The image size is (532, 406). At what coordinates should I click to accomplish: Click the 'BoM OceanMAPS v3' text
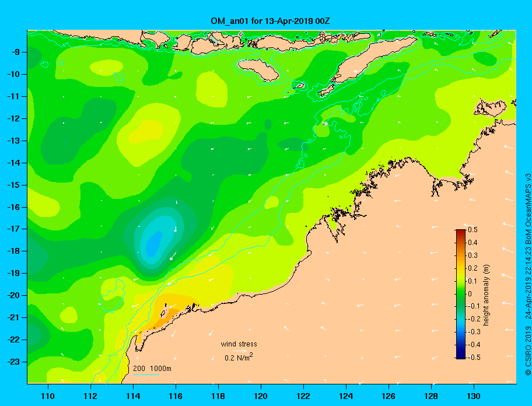527,205
